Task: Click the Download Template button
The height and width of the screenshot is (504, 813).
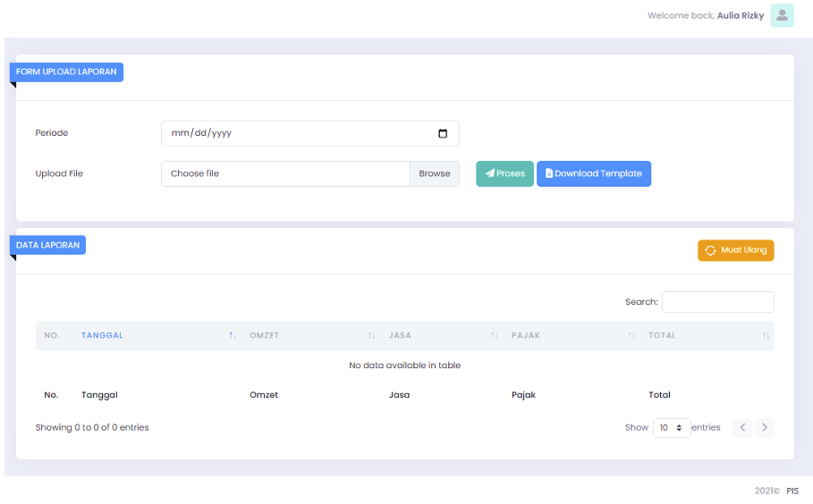Action: tap(594, 173)
